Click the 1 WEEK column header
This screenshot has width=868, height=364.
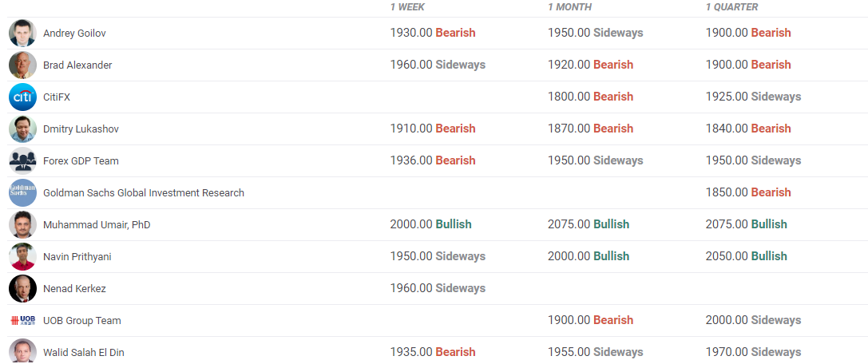tap(407, 7)
